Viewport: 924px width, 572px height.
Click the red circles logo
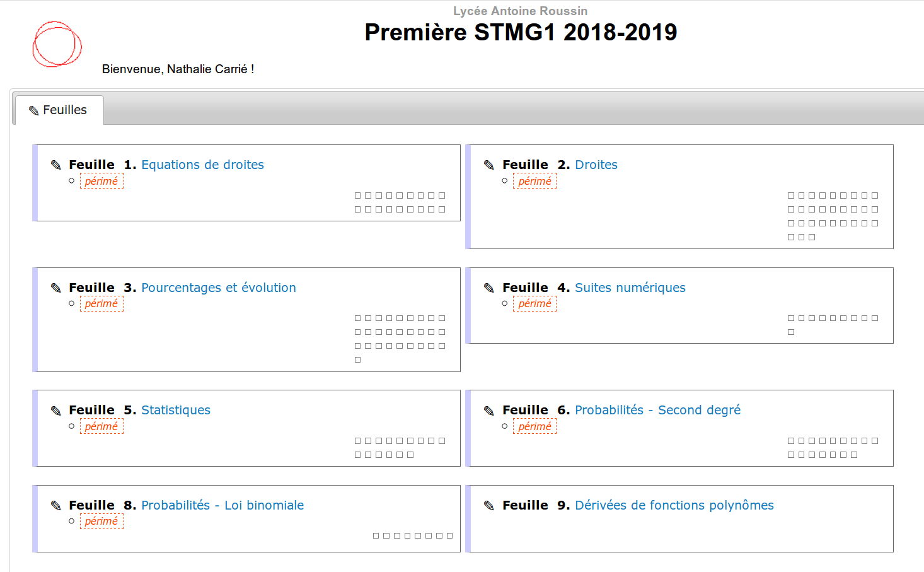pos(57,44)
